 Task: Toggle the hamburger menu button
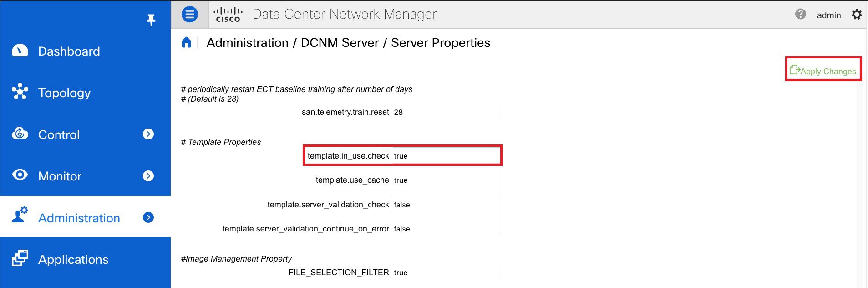pos(190,15)
